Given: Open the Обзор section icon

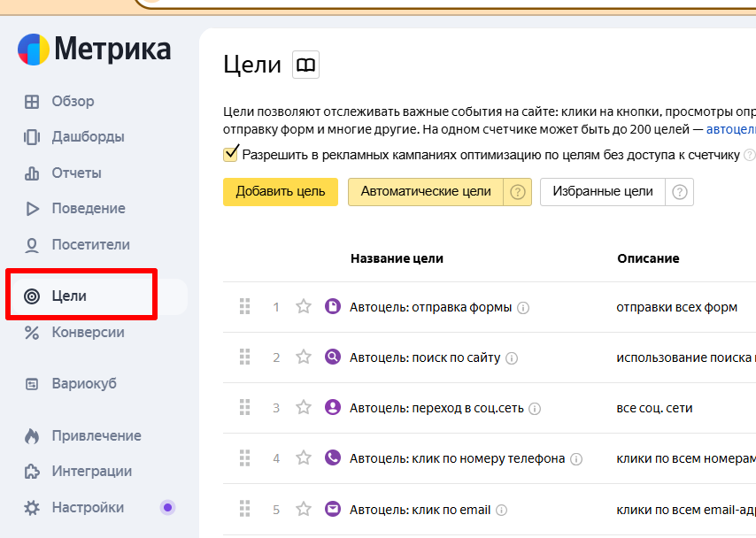Looking at the screenshot, I should 32,102.
